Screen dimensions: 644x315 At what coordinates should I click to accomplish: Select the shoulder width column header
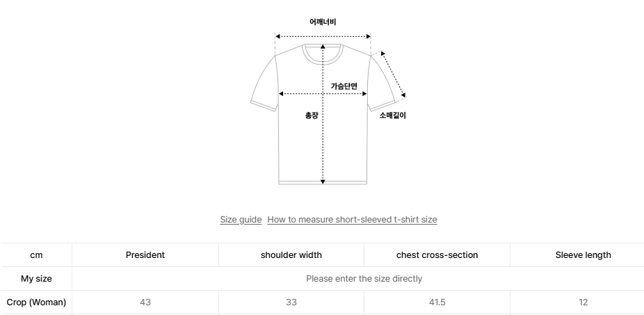pos(291,255)
